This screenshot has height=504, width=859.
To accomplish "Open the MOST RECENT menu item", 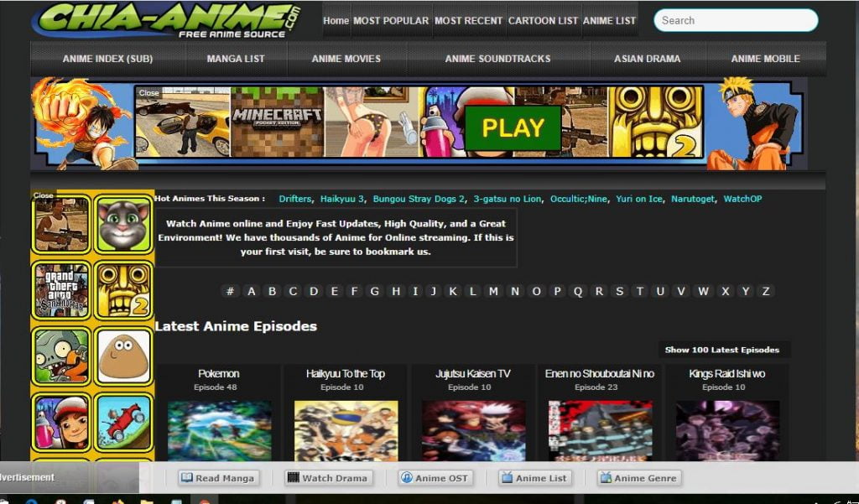I will point(468,21).
